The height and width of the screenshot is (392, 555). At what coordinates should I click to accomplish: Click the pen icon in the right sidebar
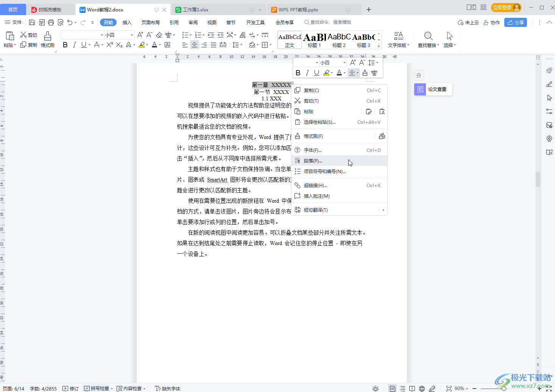pyautogui.click(x=549, y=84)
